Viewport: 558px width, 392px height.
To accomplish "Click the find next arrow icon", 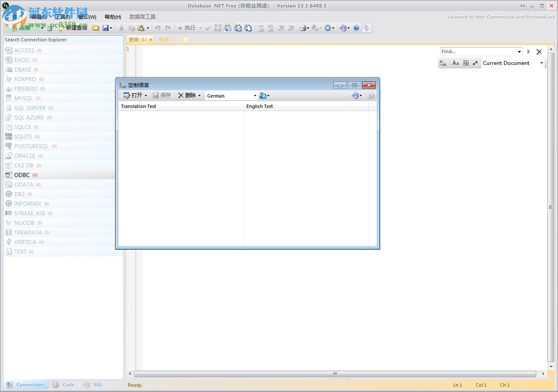I will (x=528, y=51).
